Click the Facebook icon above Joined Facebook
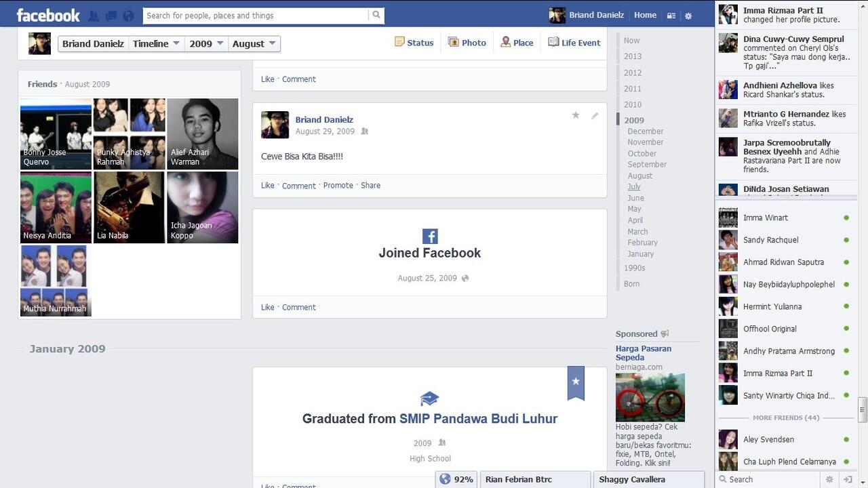 (430, 236)
